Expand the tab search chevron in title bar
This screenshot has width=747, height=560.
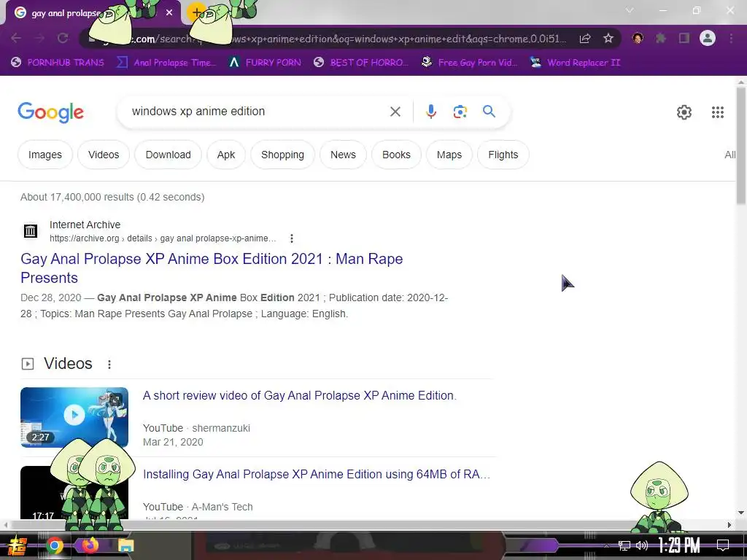click(x=630, y=10)
